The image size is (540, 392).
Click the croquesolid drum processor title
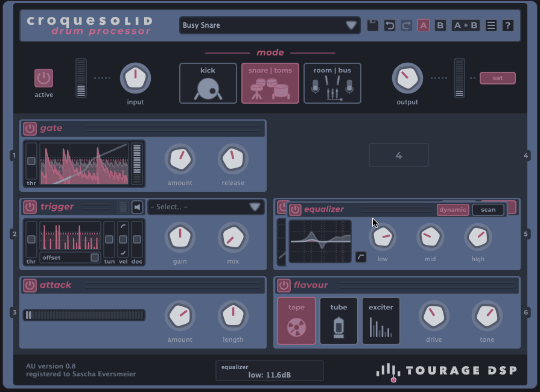pyautogui.click(x=89, y=25)
